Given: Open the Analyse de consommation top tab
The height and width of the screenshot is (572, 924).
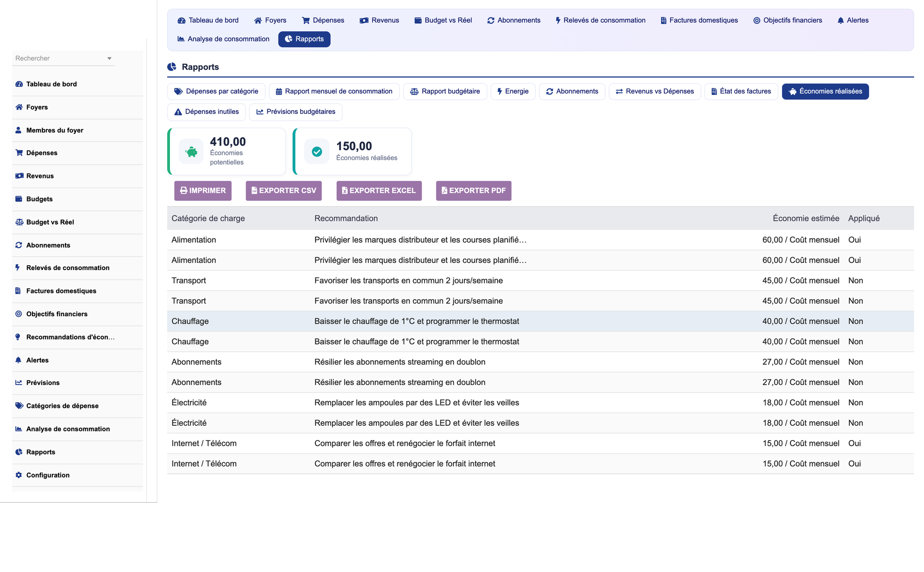Looking at the screenshot, I should click(x=223, y=39).
